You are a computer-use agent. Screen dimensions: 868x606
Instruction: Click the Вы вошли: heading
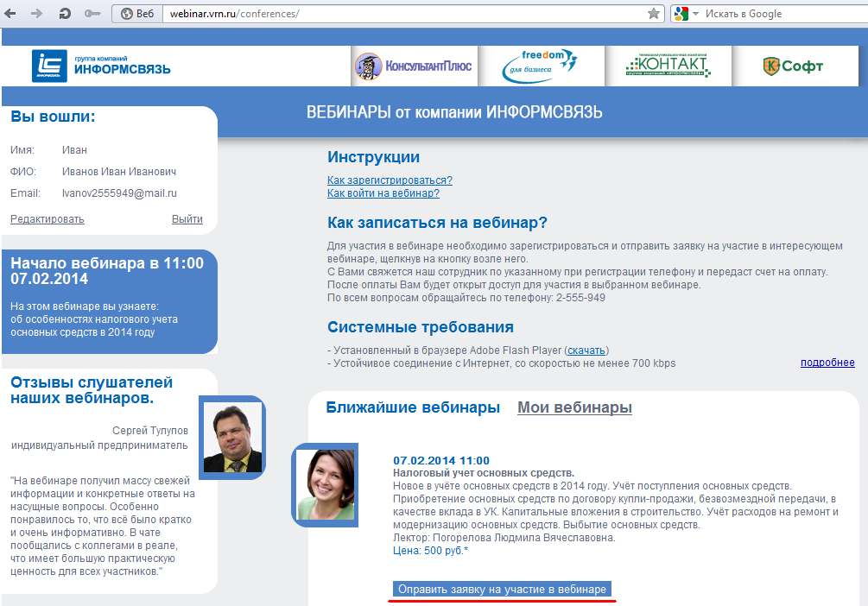[x=53, y=117]
